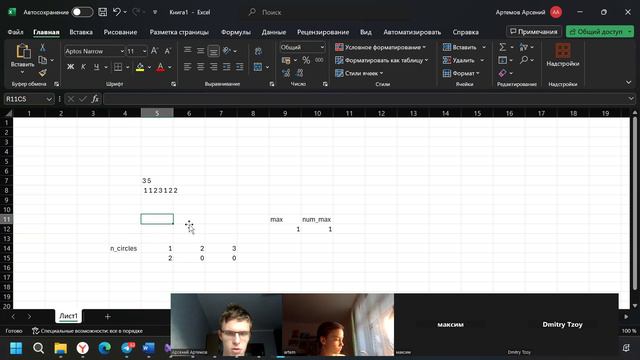Screen dimensions: 640x360
Task: Undo last action arrow
Action: click(x=117, y=12)
